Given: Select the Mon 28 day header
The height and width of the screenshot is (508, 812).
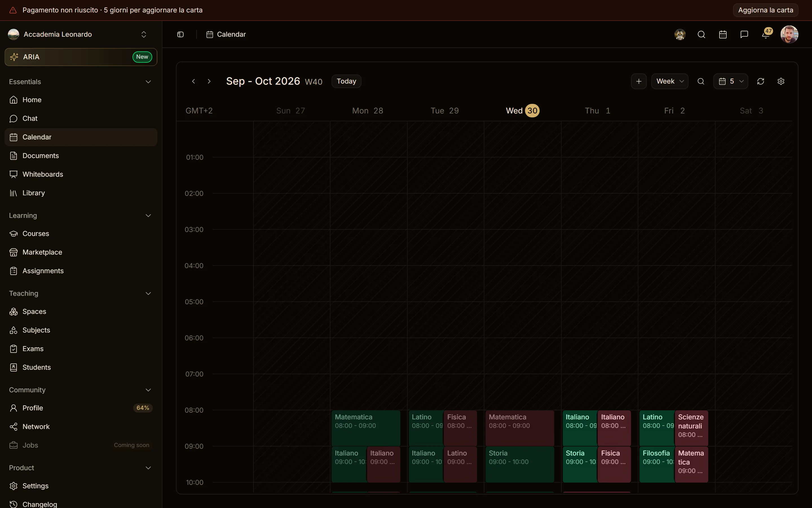Looking at the screenshot, I should pos(367,111).
